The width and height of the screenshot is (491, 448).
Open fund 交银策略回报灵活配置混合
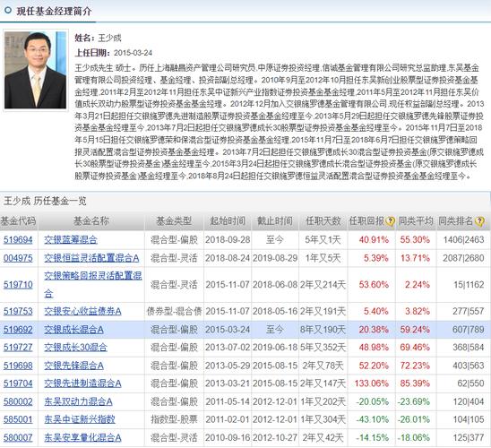[x=92, y=285]
